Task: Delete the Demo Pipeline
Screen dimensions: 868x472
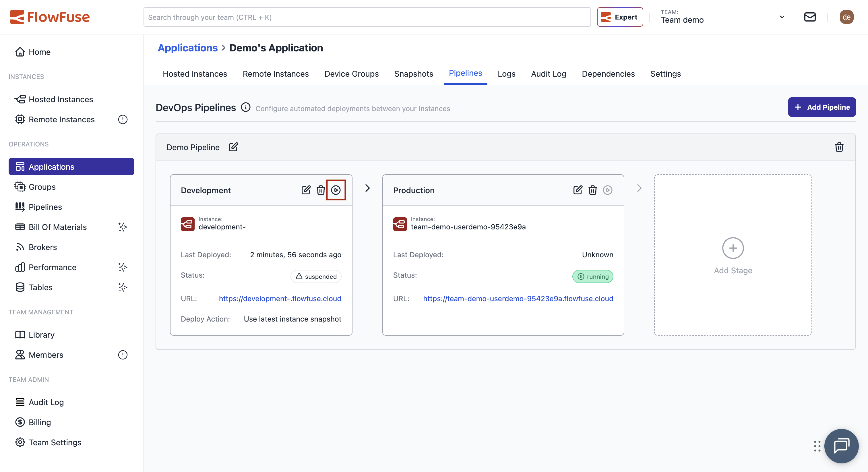Action: point(839,147)
